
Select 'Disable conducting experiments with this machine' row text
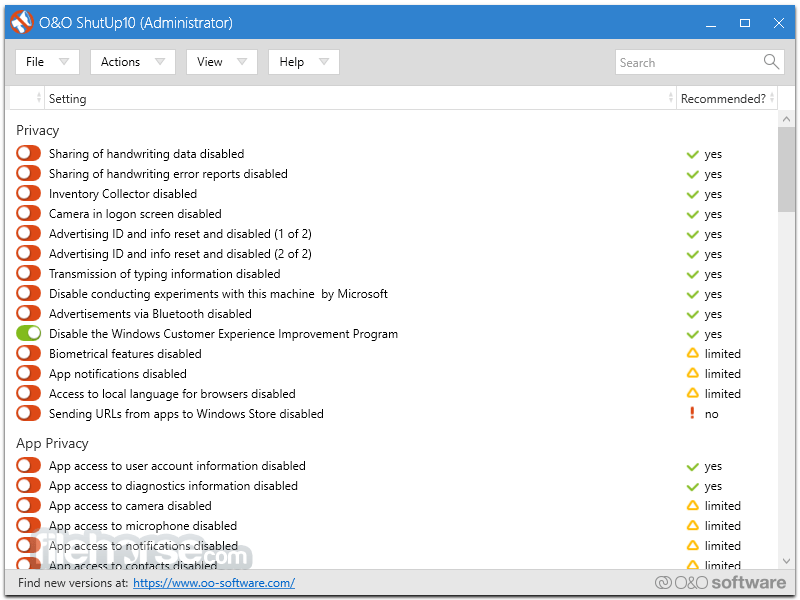[218, 294]
